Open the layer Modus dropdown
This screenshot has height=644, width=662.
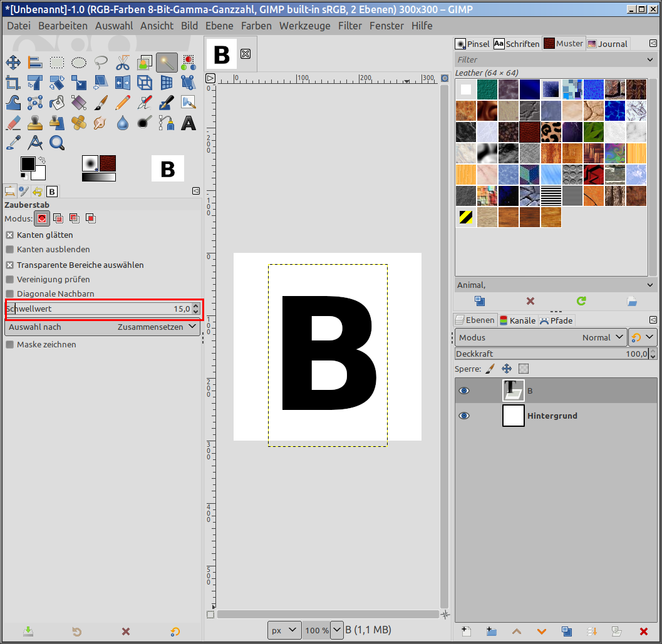point(540,337)
